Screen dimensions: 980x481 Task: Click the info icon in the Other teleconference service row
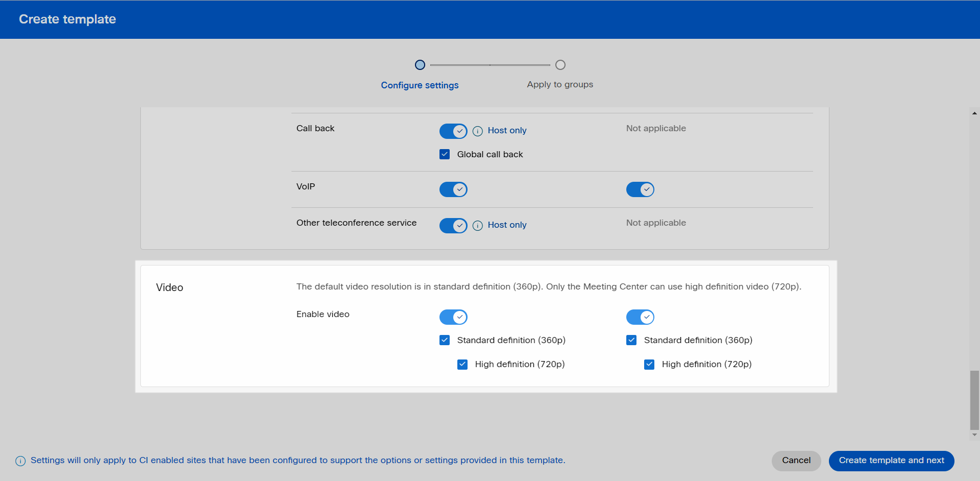(478, 226)
